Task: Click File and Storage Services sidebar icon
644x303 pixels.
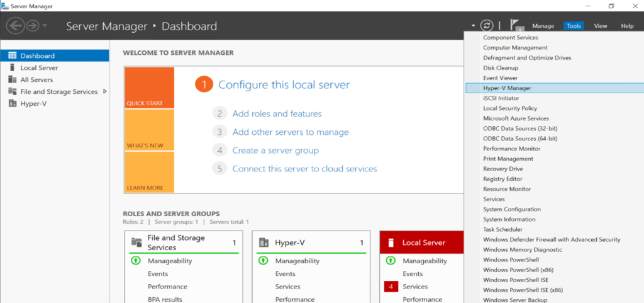Action: (x=13, y=92)
